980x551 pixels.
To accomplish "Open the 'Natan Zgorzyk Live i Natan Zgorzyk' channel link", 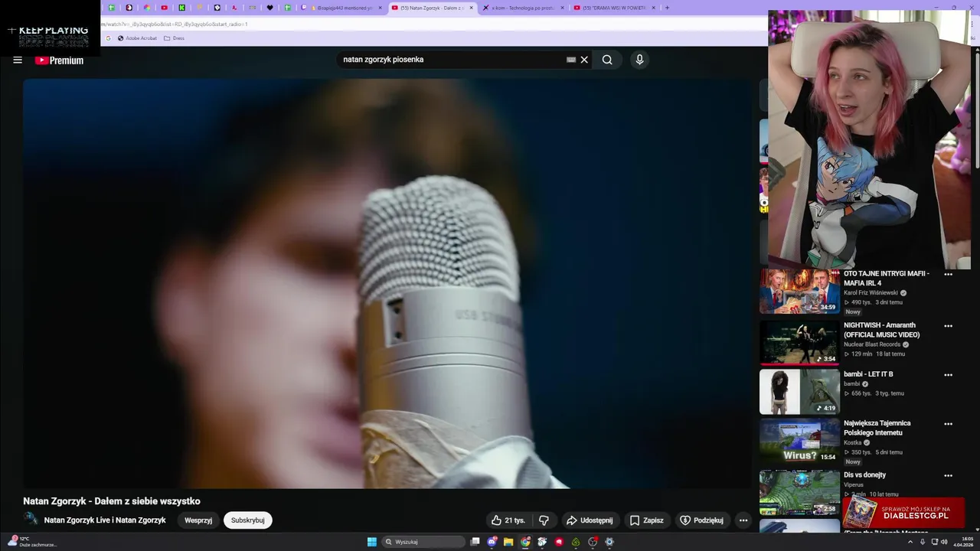I will (105, 520).
